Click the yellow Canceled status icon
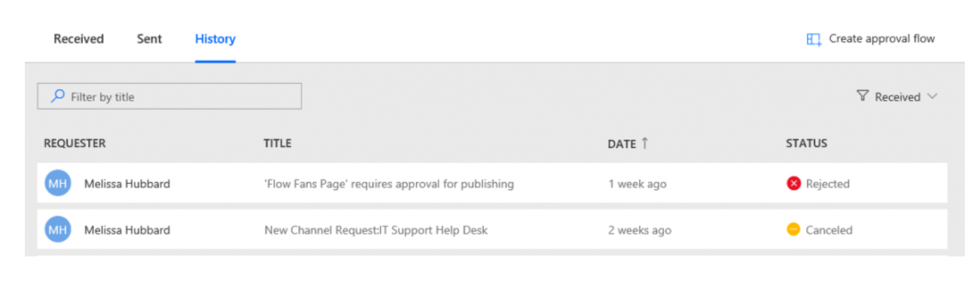The width and height of the screenshot is (980, 282). click(793, 230)
